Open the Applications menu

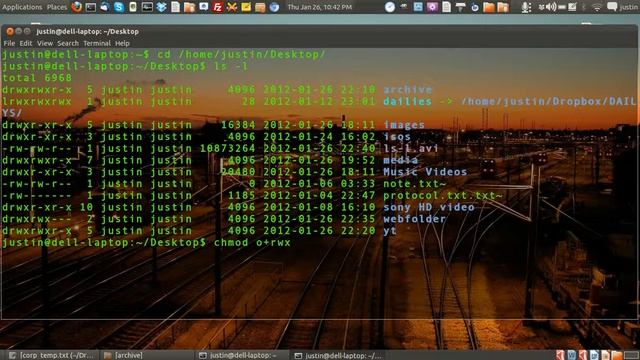[22, 7]
